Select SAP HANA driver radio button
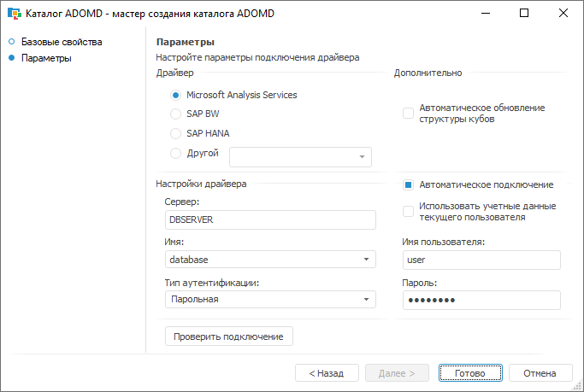The image size is (584, 392). pyautogui.click(x=176, y=133)
